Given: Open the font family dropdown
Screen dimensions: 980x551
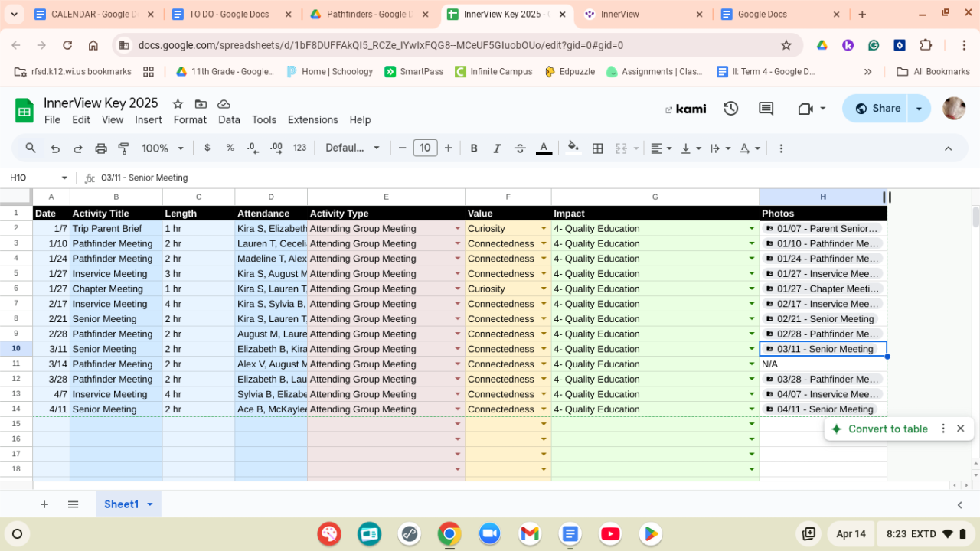Looking at the screenshot, I should [352, 148].
